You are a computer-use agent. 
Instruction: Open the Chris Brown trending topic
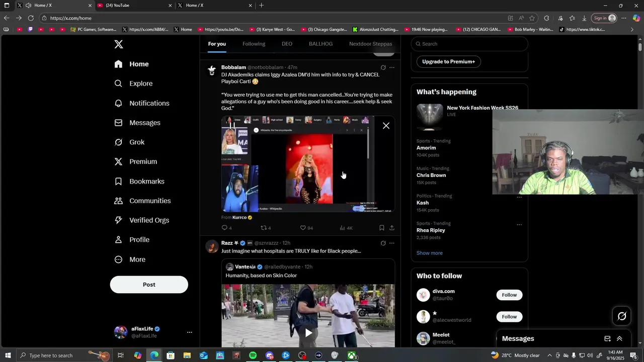coord(431,175)
